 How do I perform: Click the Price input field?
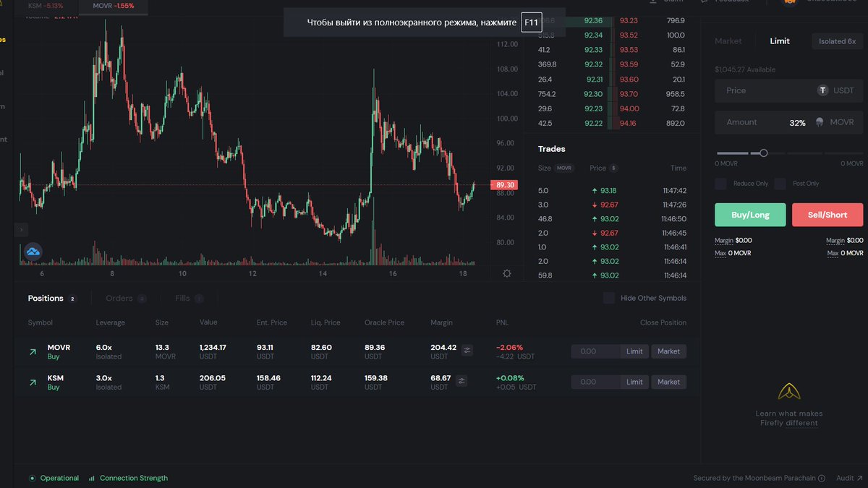788,90
